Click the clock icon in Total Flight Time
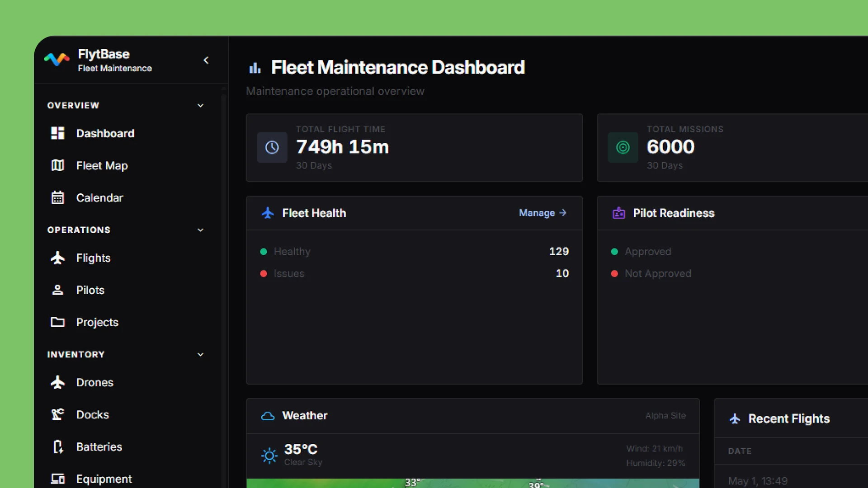Screen dimensions: 868x488 [x=272, y=147]
